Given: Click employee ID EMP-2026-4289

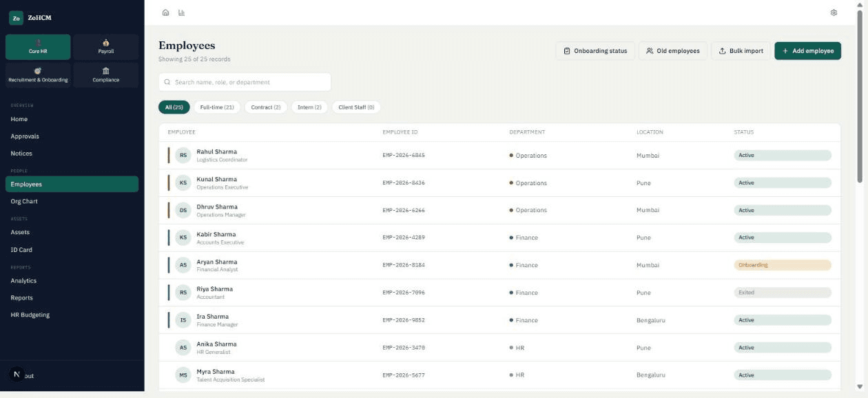Looking at the screenshot, I should [404, 238].
